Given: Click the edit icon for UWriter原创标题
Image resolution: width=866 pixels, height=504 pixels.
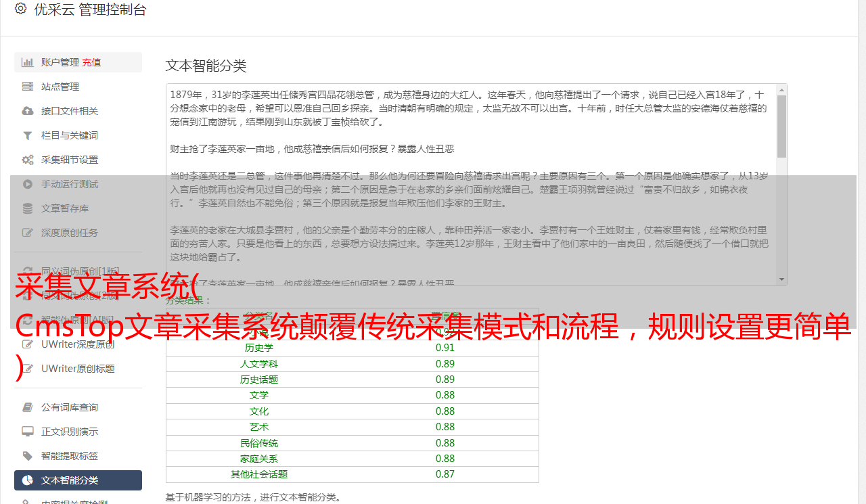Looking at the screenshot, I should pyautogui.click(x=28, y=369).
